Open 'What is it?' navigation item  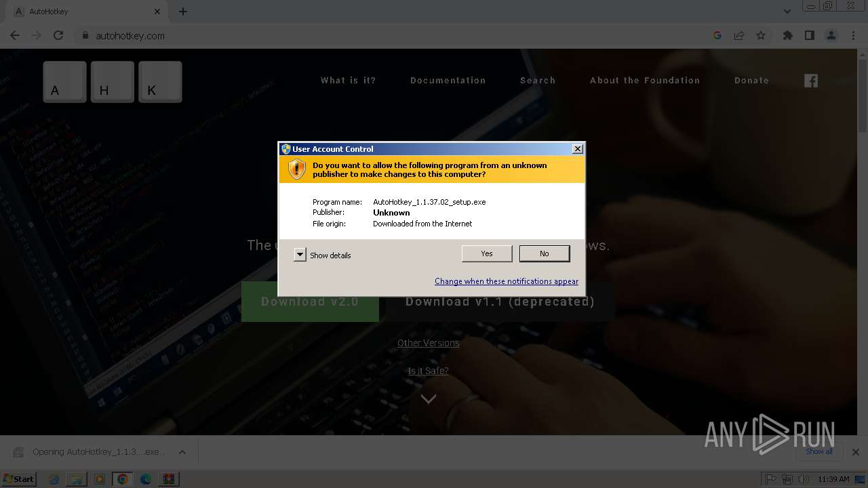coord(349,80)
